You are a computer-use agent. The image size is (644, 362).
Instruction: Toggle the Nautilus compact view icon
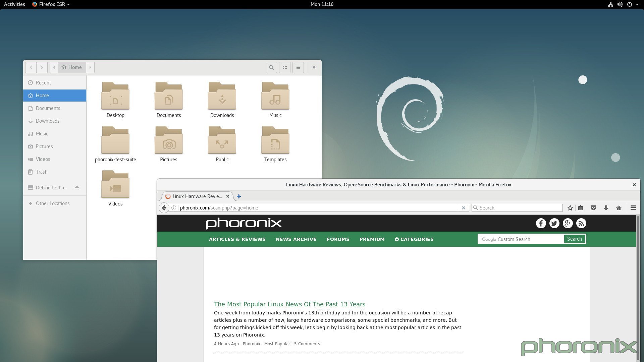pos(284,67)
